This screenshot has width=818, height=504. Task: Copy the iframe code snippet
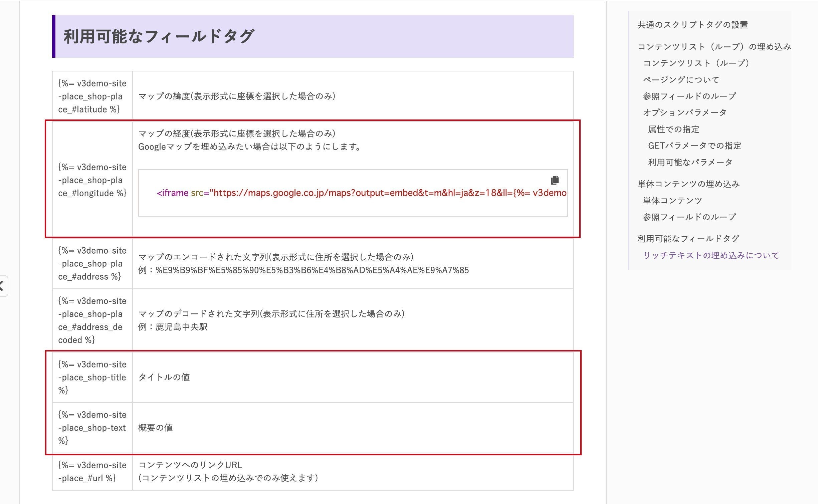point(555,180)
